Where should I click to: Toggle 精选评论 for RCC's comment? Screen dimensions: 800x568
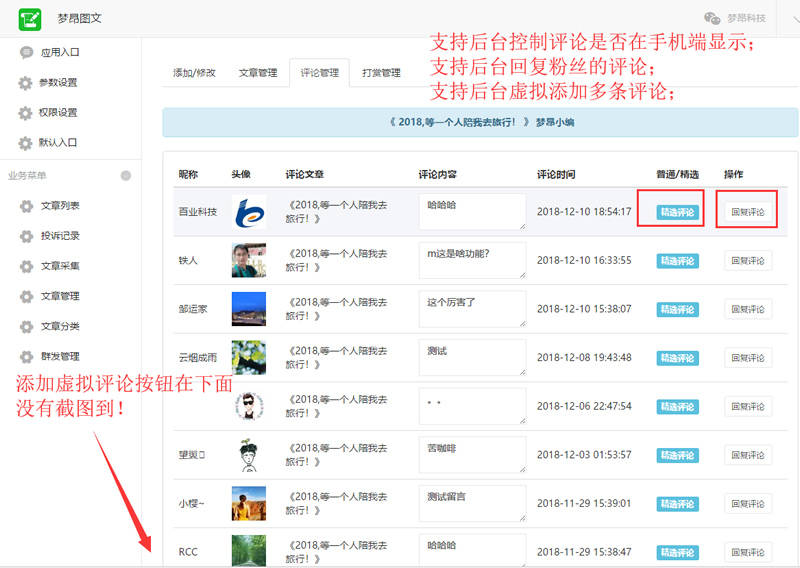tap(677, 552)
